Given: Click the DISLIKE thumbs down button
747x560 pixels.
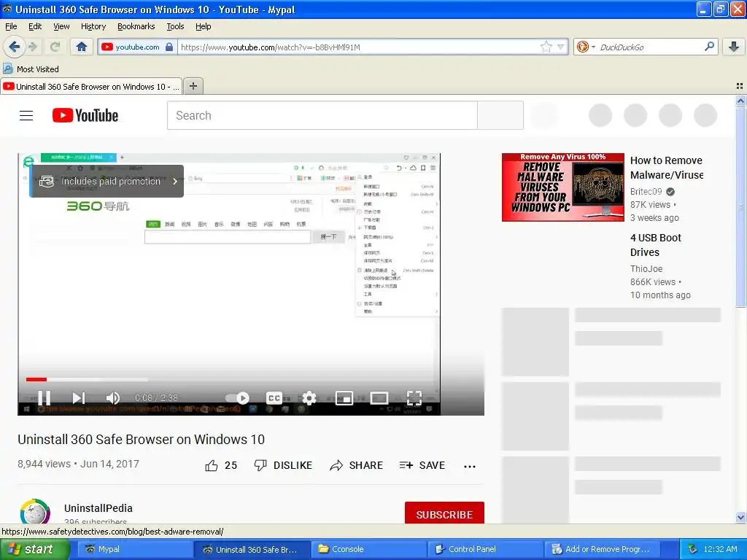Looking at the screenshot, I should click(x=283, y=465).
